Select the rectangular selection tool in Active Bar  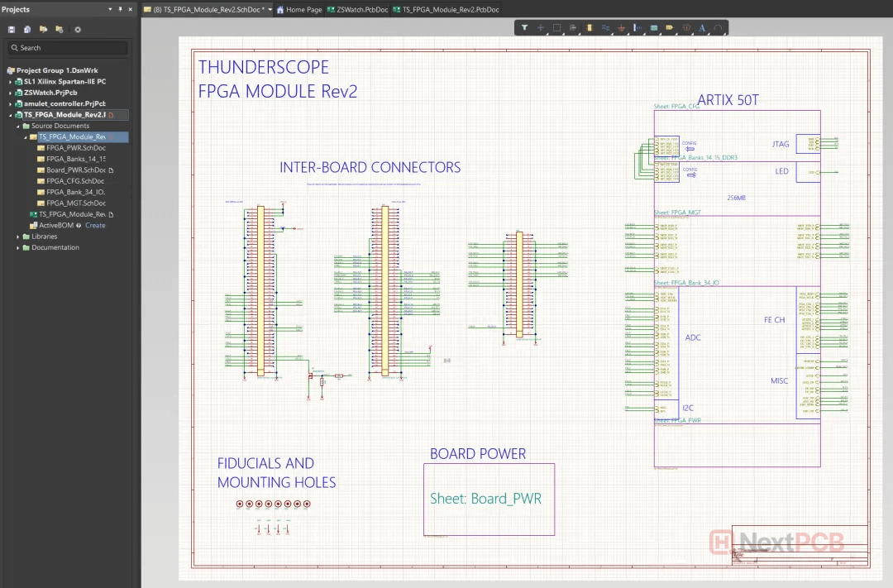556,27
